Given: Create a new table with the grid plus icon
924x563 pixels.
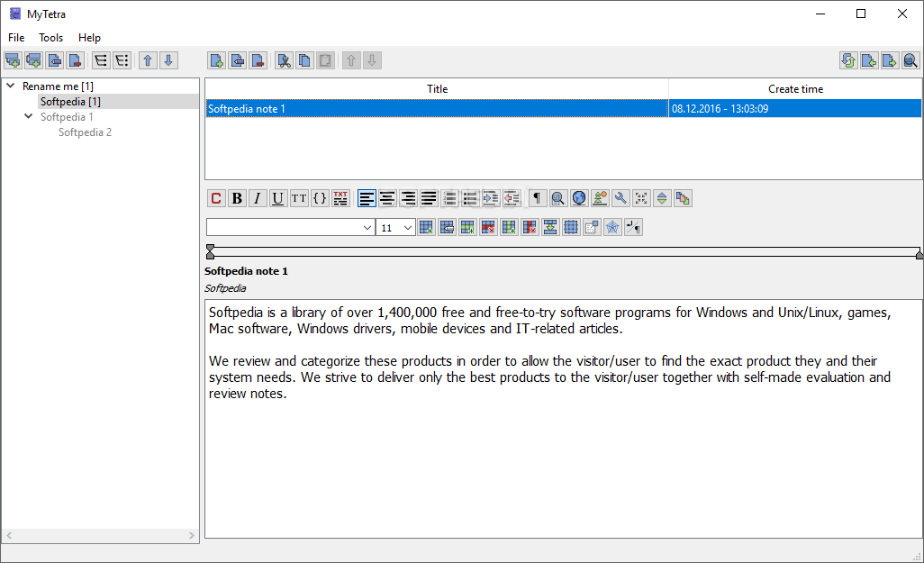Looking at the screenshot, I should (x=426, y=228).
